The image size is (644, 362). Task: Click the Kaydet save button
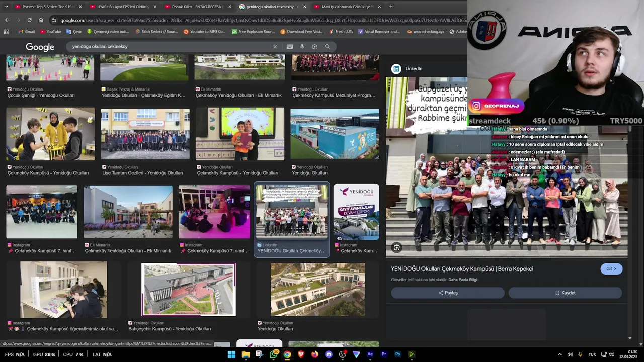(x=565, y=293)
